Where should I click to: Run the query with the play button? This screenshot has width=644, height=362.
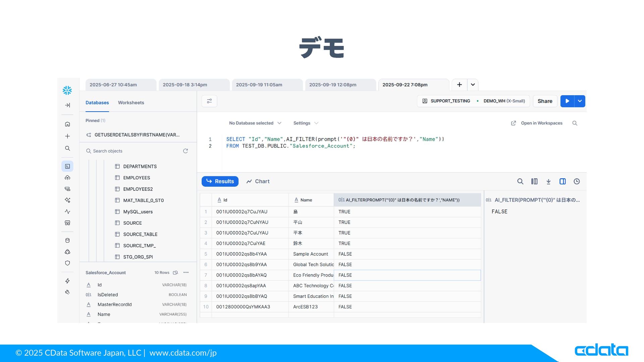[567, 101]
